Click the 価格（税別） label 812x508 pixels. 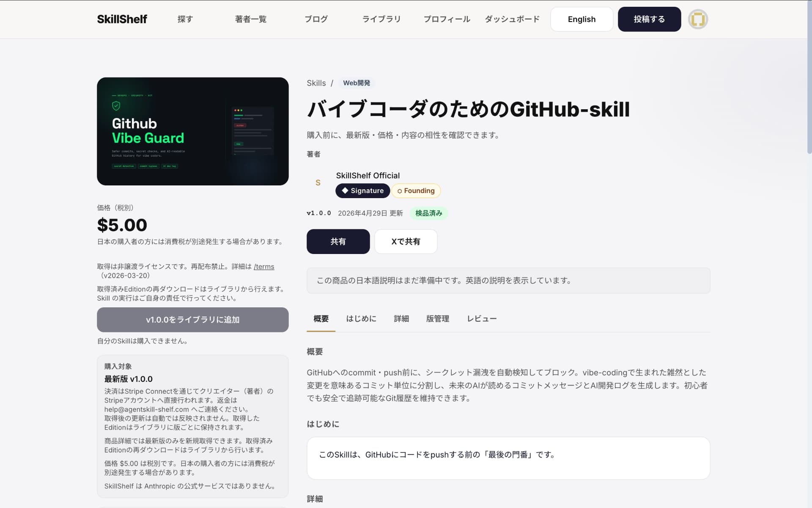coord(115,207)
